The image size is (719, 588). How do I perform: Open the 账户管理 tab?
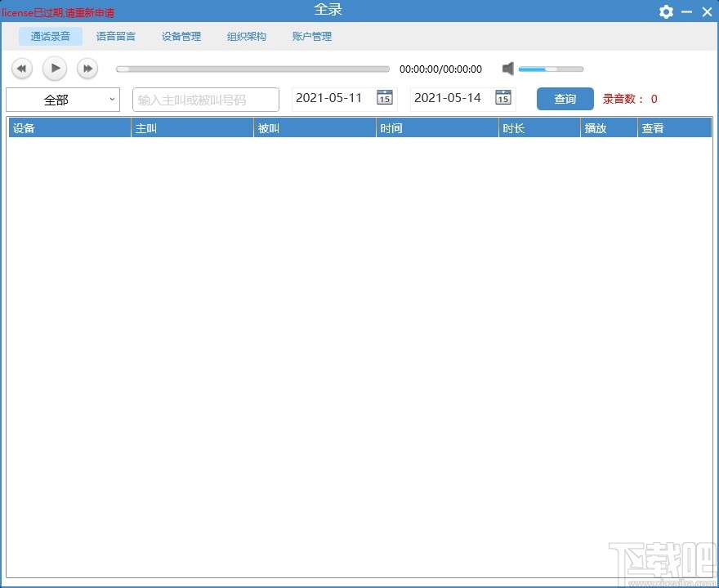311,36
